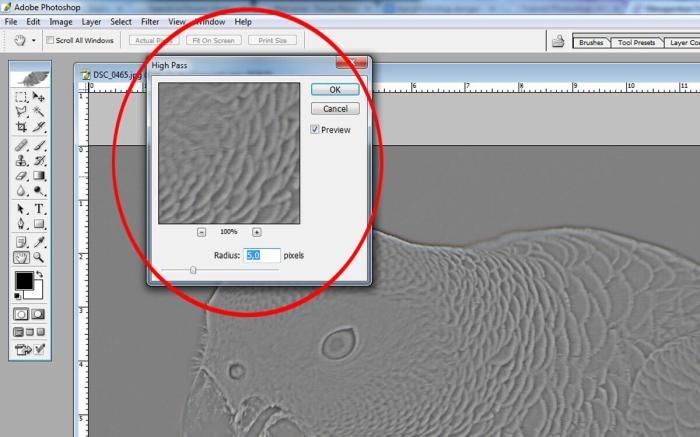The width and height of the screenshot is (700, 437).
Task: Select the Move tool
Action: (x=39, y=97)
